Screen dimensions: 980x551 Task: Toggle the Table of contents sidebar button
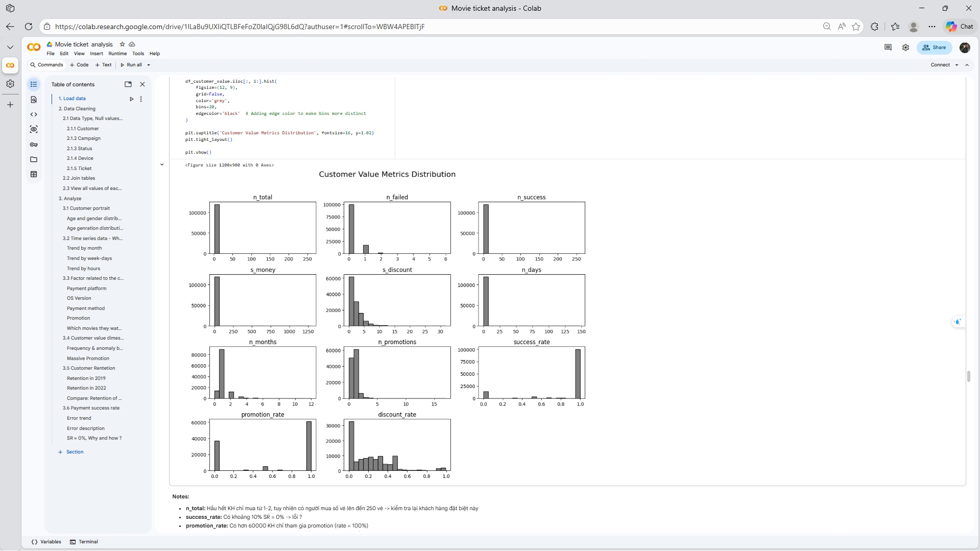point(34,84)
